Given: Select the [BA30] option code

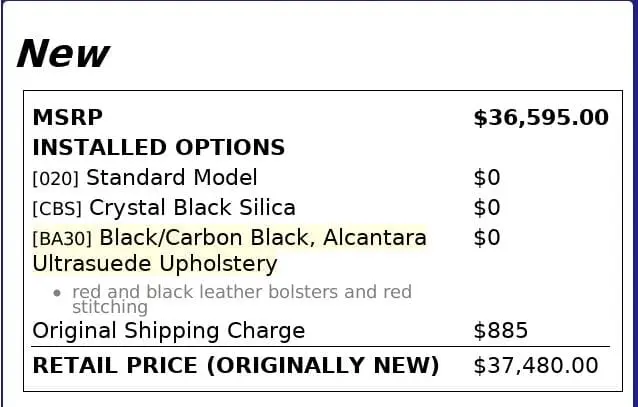Looking at the screenshot, I should [x=62, y=239].
